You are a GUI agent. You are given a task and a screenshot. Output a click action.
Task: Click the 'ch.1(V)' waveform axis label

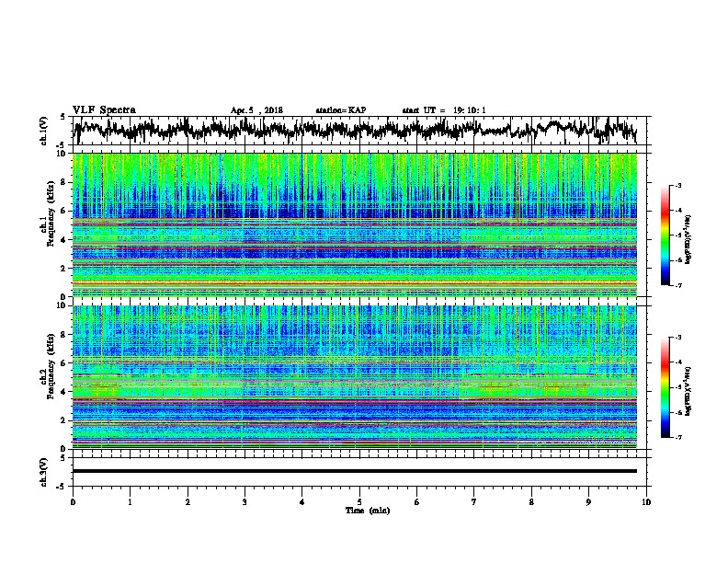click(x=44, y=131)
